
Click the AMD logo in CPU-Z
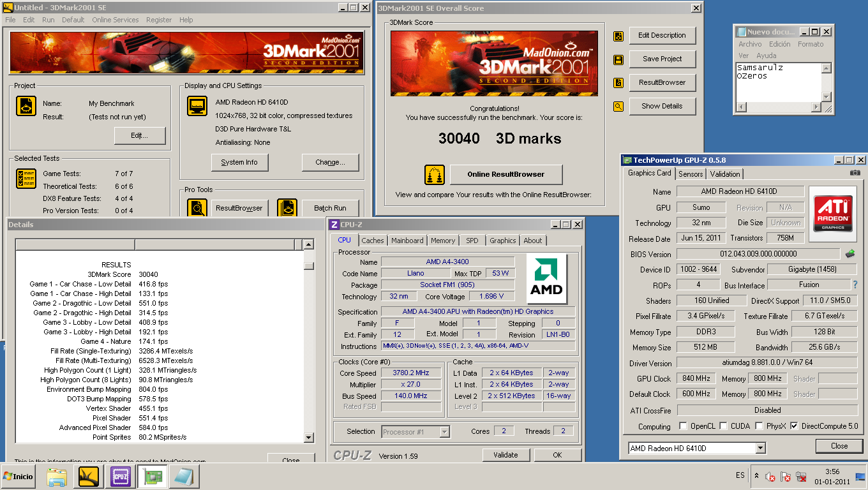(x=547, y=279)
